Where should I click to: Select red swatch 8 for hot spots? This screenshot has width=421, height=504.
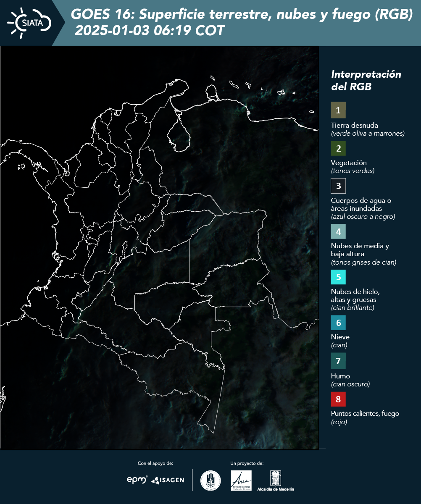(338, 398)
